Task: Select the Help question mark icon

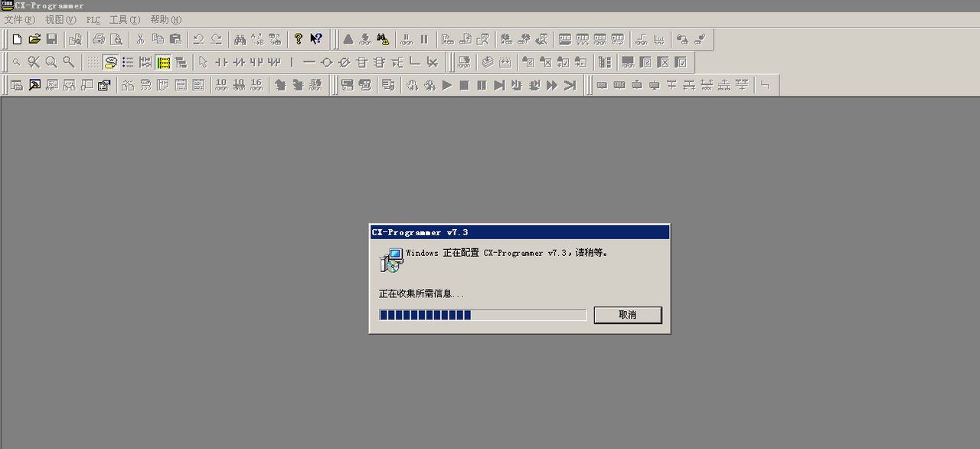Action: point(298,39)
